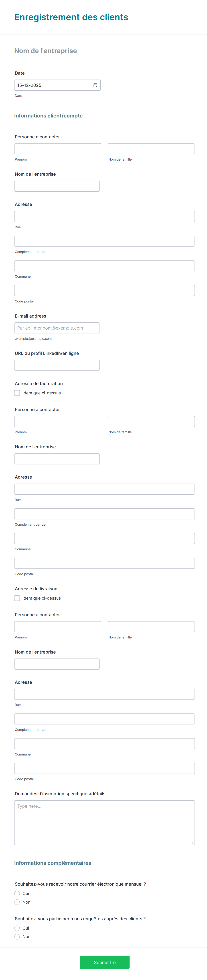Click the date field showing 15-12-2025

tap(53, 85)
